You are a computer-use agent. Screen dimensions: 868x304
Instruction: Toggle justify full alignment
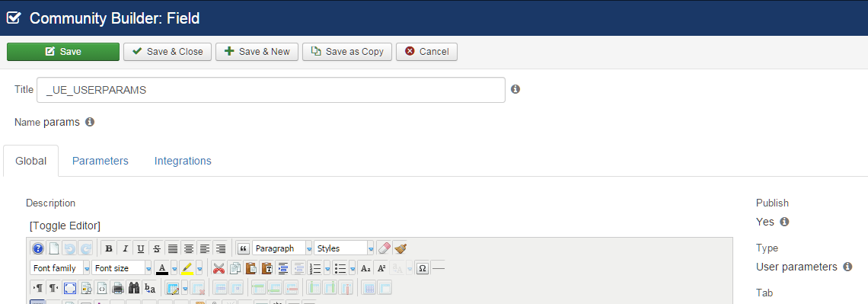point(173,248)
